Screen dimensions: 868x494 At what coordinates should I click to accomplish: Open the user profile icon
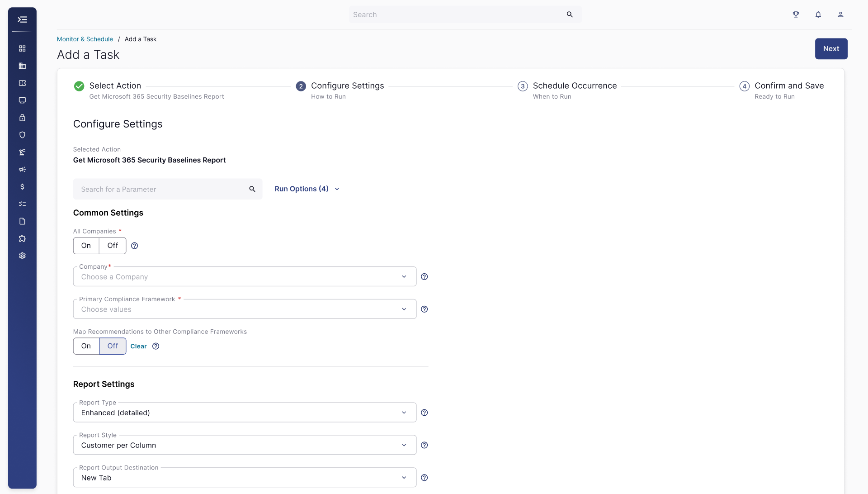[x=840, y=14]
